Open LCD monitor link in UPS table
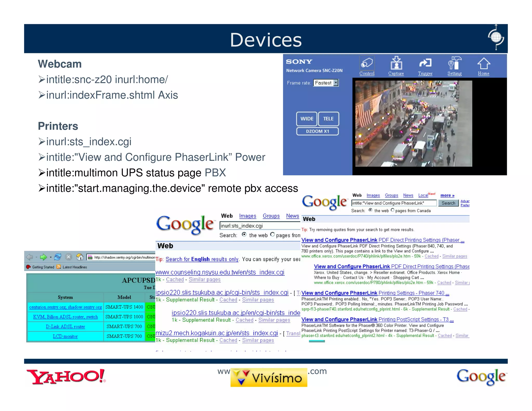This screenshot has width=532, height=411. pos(65,336)
